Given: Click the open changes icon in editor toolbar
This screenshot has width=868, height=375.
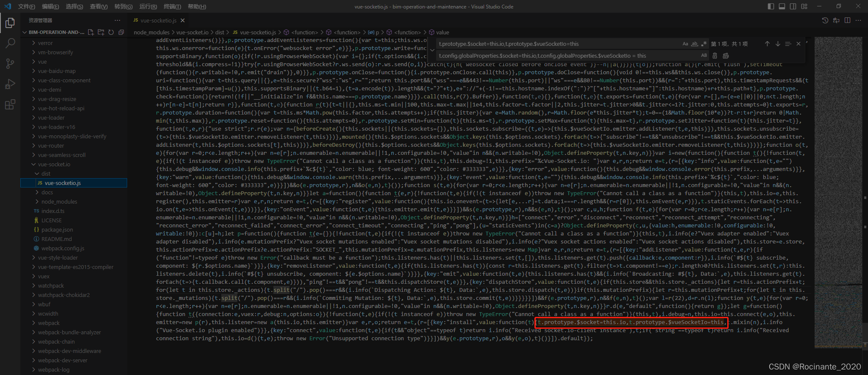Looking at the screenshot, I should (x=836, y=20).
